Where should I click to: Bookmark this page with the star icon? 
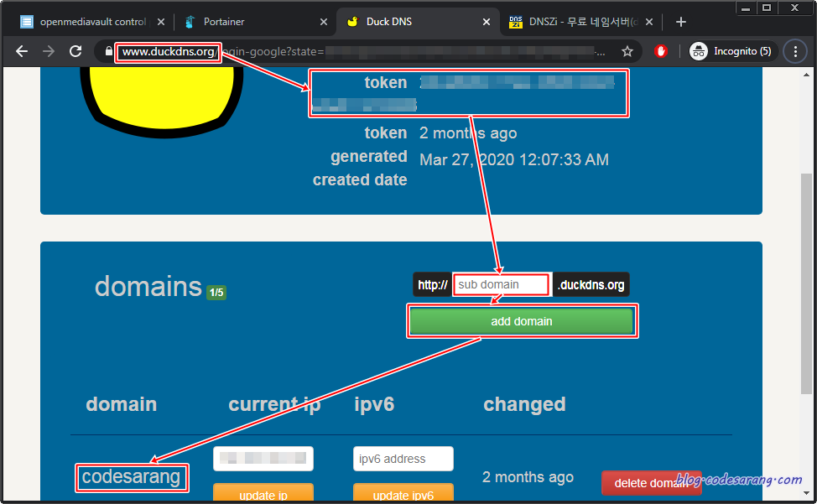point(627,51)
